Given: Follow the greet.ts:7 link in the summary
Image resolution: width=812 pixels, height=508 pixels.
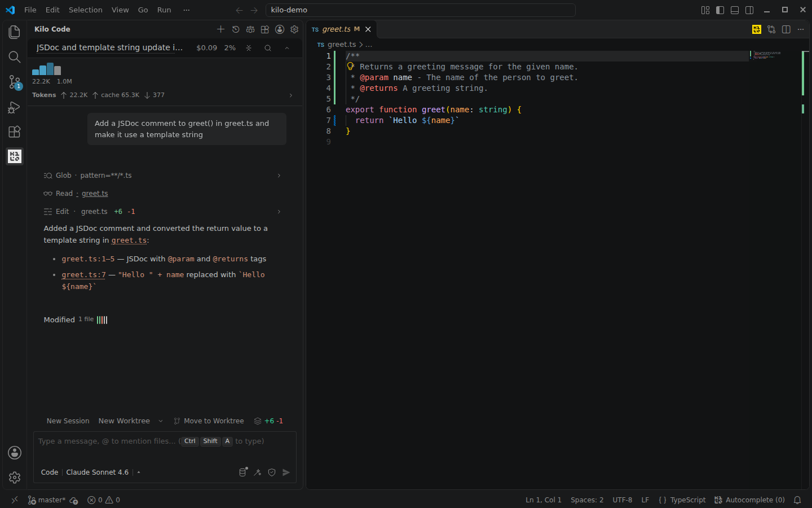Looking at the screenshot, I should tap(84, 275).
